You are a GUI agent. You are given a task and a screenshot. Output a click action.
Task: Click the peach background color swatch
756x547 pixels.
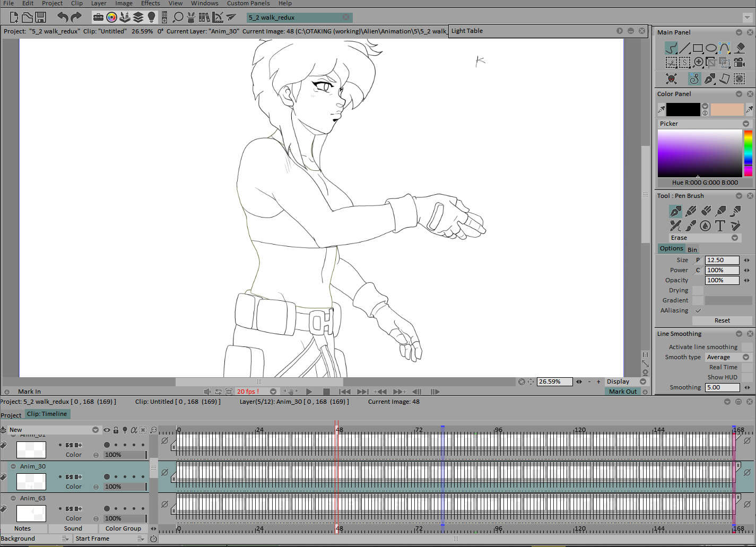(727, 109)
